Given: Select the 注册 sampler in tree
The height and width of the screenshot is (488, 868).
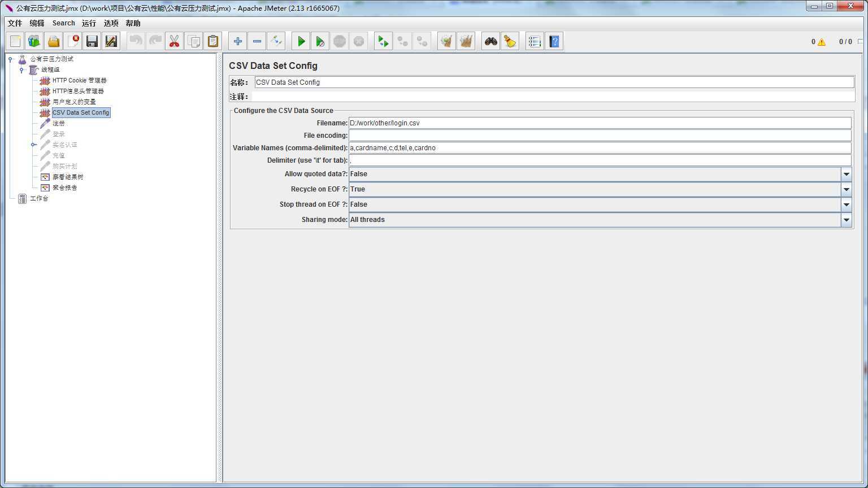Looking at the screenshot, I should [59, 123].
